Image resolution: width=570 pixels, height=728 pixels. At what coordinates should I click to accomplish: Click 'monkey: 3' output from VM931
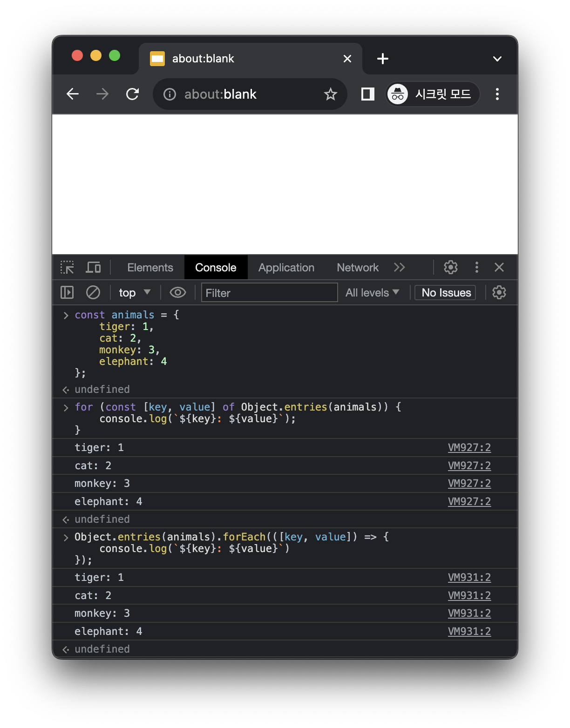tap(102, 613)
